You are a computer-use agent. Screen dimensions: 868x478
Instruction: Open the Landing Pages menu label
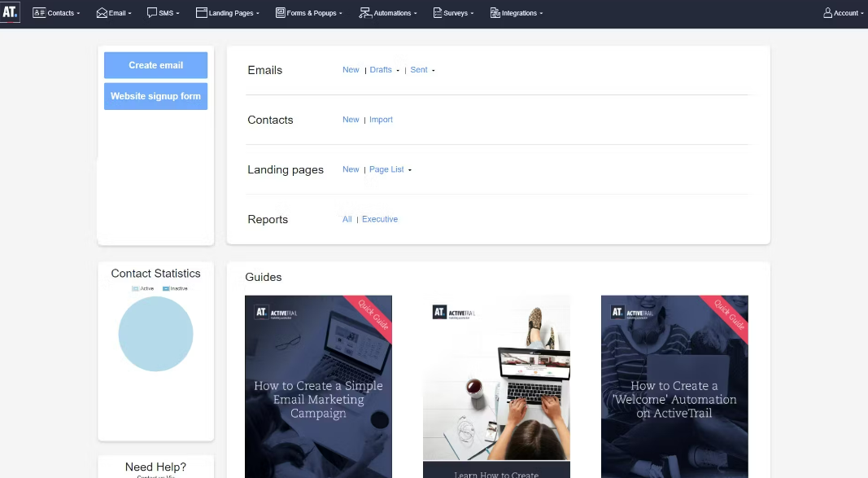[x=231, y=13]
